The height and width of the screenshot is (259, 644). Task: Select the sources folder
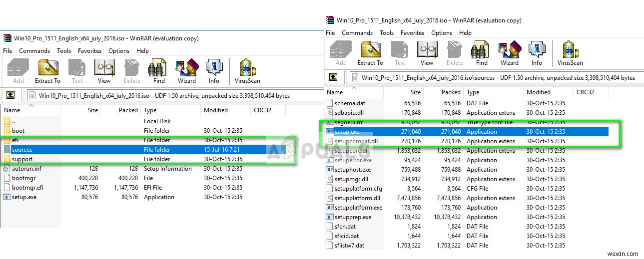[x=143, y=150]
